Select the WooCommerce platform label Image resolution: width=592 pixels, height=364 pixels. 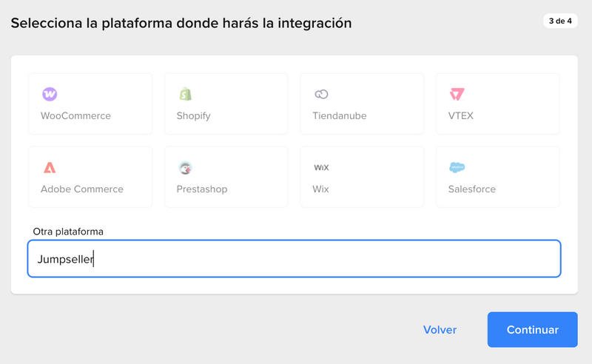click(75, 116)
